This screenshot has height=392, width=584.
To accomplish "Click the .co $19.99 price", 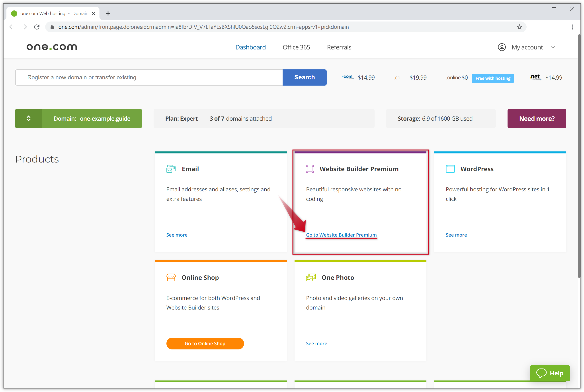I will click(410, 78).
